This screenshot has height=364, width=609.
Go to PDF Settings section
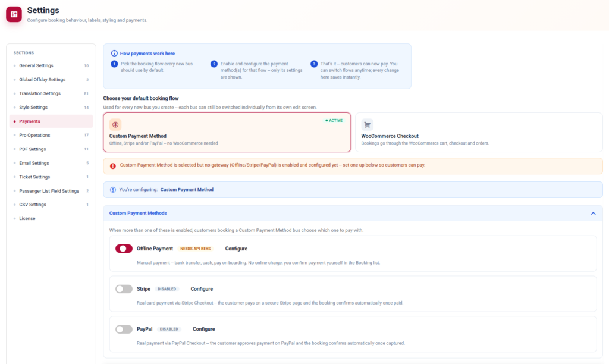point(51,149)
